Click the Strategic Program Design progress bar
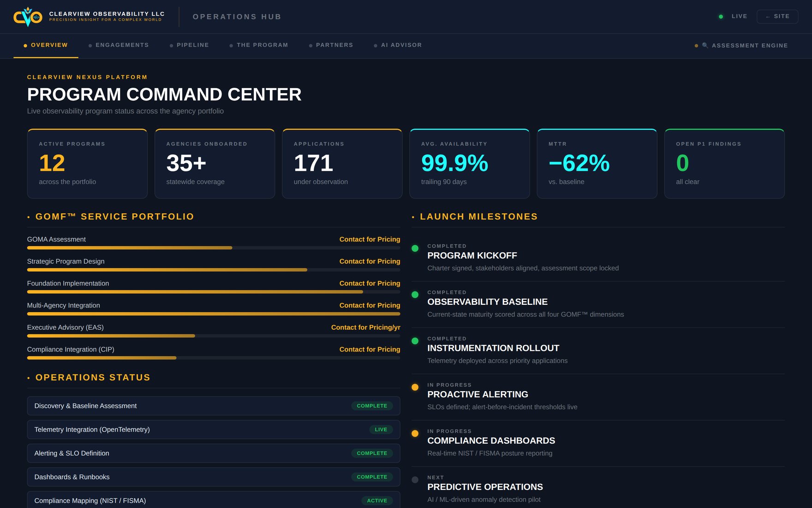Screen dimensions: 812x508 coord(214,270)
